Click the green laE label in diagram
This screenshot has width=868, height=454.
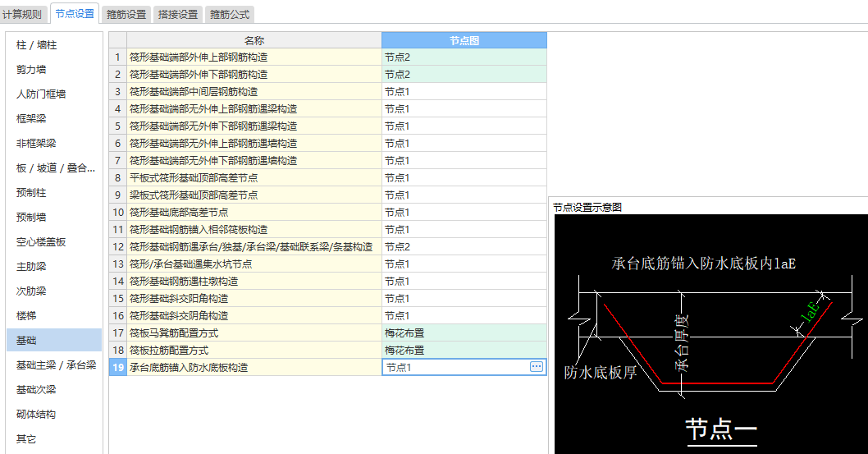810,313
